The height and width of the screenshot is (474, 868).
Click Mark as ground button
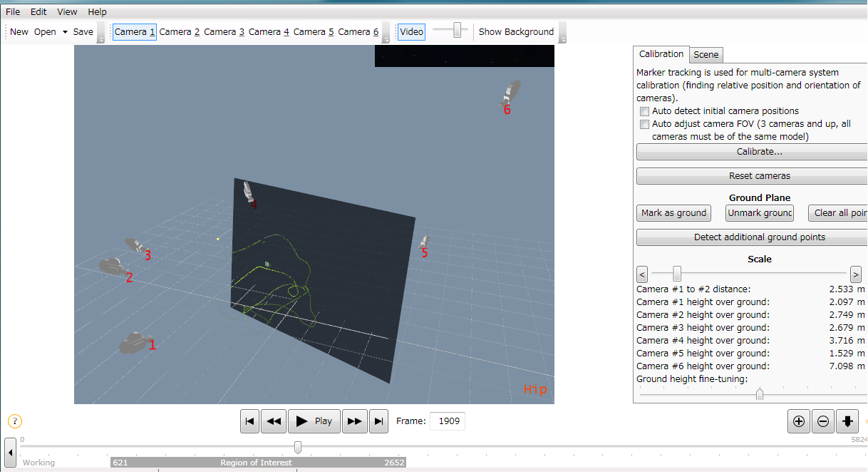click(x=674, y=213)
